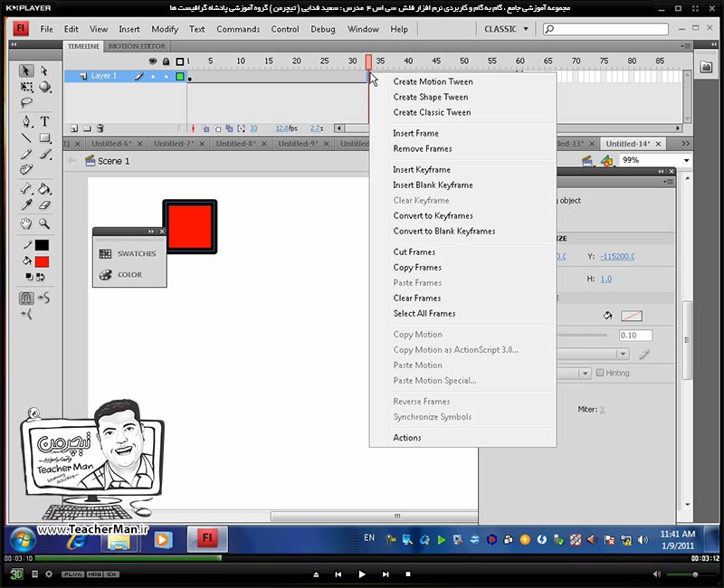Screen dimensions: 724x588
Task: Select the white arrow Subselection tool
Action: [x=43, y=71]
